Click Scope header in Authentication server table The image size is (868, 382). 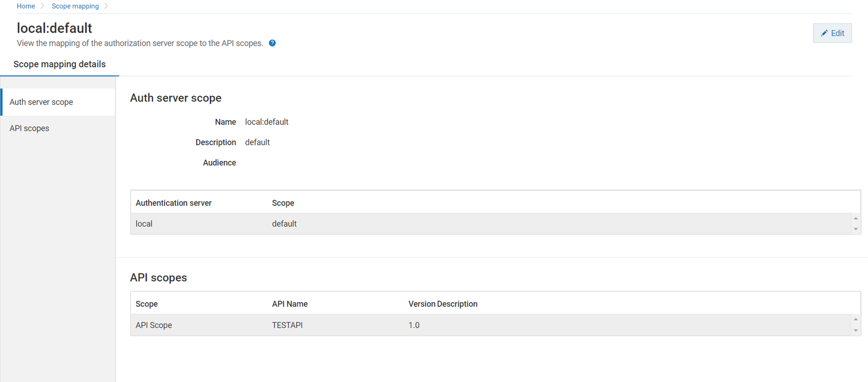tap(283, 203)
